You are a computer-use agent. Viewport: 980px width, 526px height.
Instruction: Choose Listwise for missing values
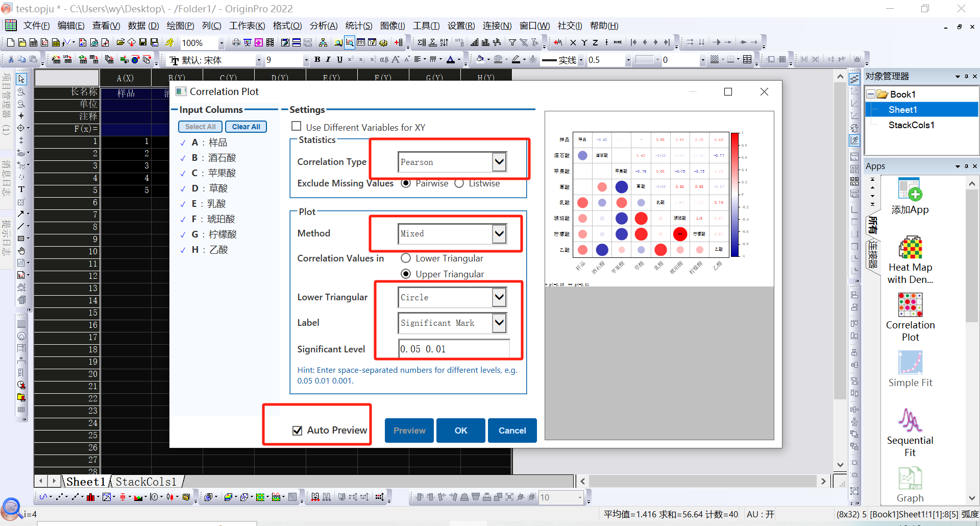coord(459,183)
